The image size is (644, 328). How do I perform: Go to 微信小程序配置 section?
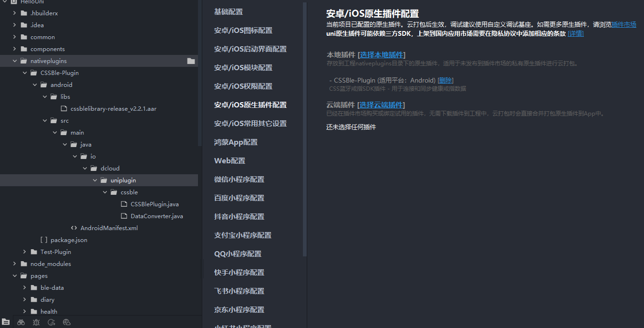239,180
